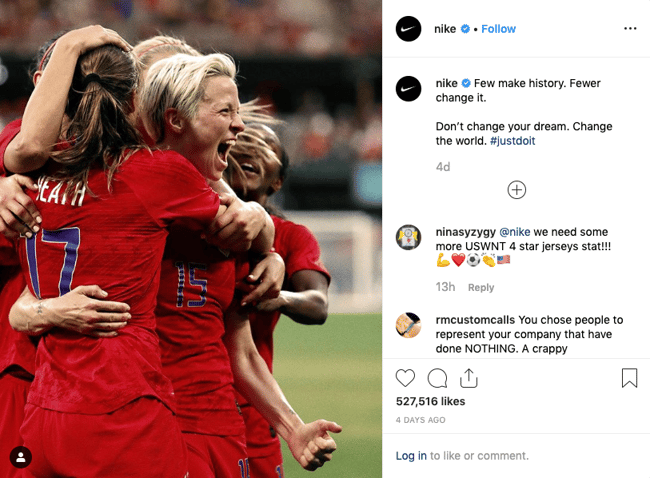Open comments via the speech bubble icon
Screen dimensions: 650x478
coord(437,378)
